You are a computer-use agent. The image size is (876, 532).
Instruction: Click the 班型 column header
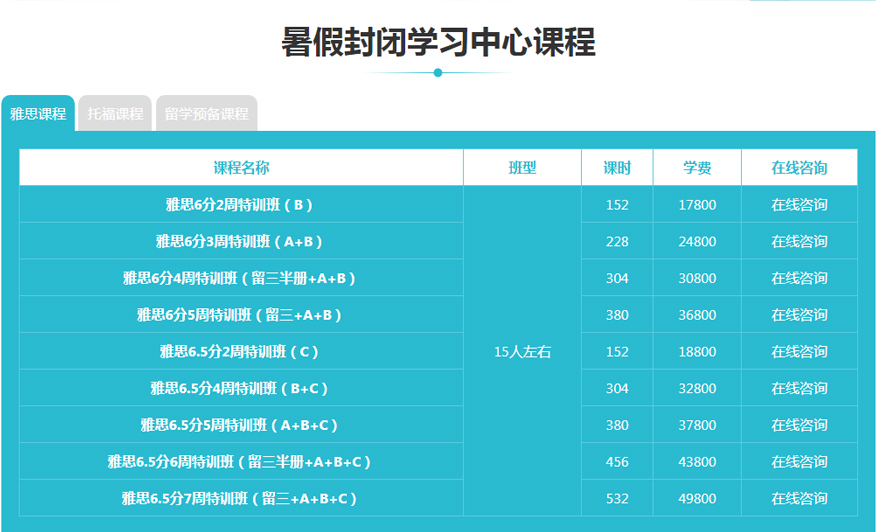point(522,168)
